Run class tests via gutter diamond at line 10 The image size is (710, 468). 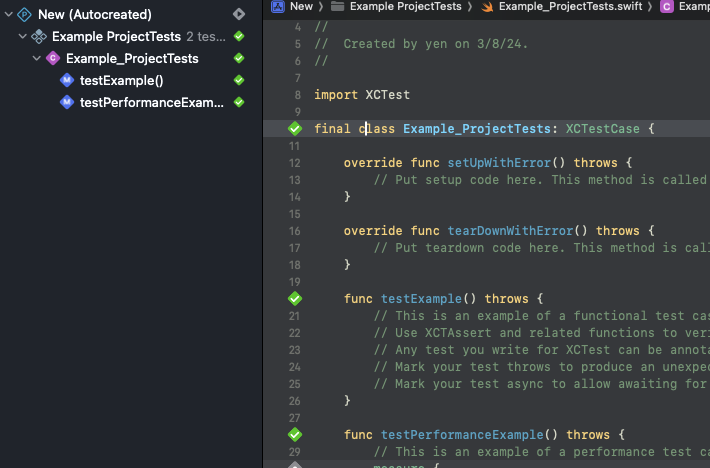point(295,129)
